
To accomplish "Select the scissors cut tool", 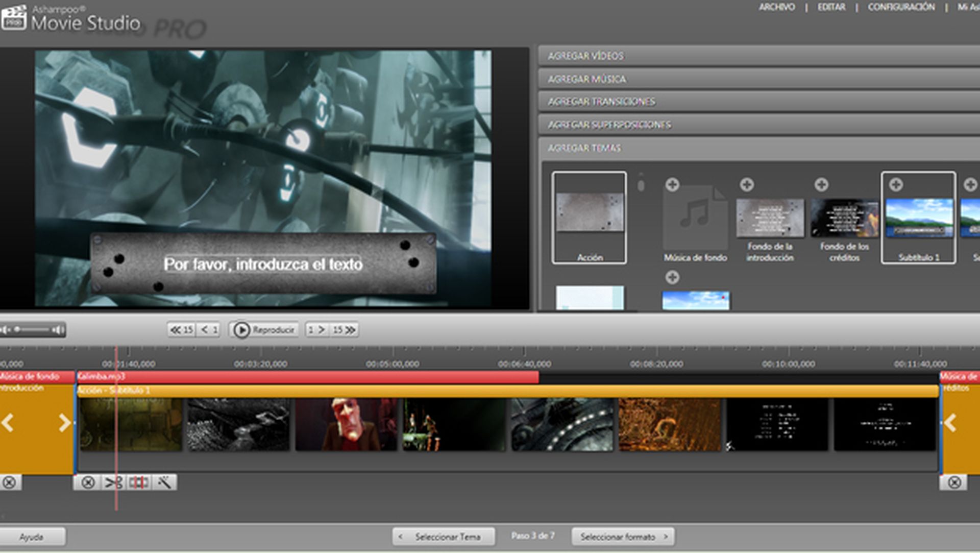I will coord(114,484).
